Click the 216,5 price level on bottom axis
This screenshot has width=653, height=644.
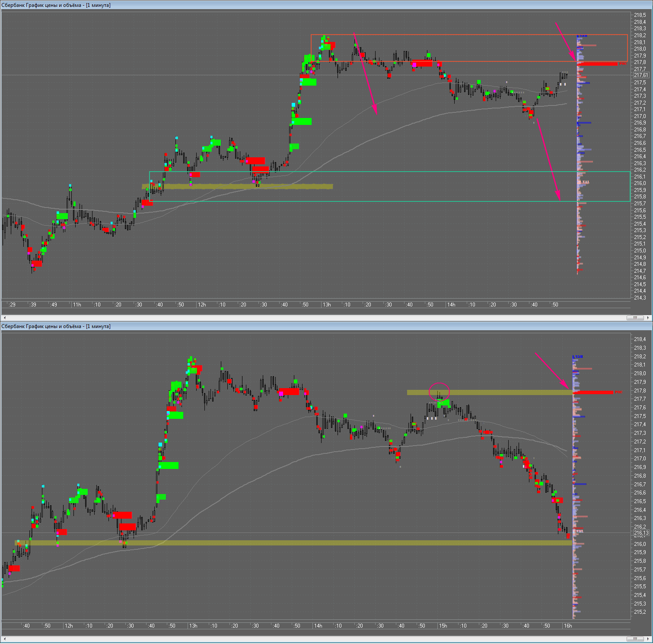click(640, 501)
